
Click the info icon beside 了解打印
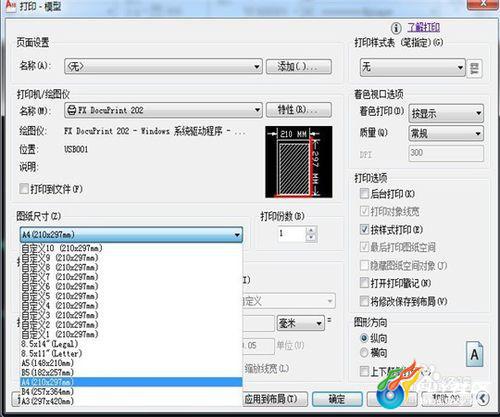(x=396, y=28)
